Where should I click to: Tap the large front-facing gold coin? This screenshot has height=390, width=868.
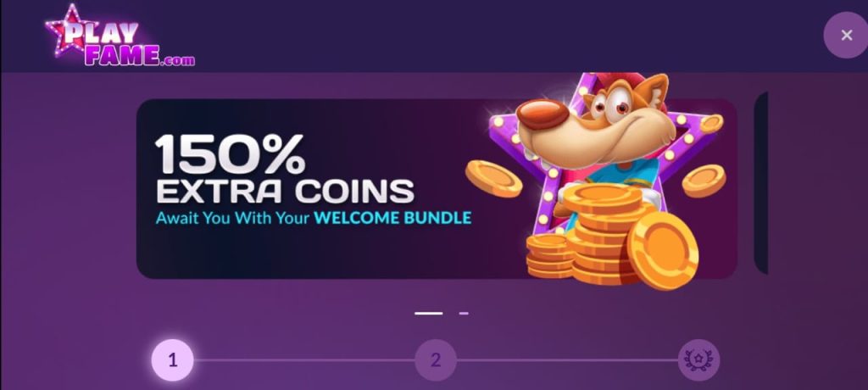663,250
